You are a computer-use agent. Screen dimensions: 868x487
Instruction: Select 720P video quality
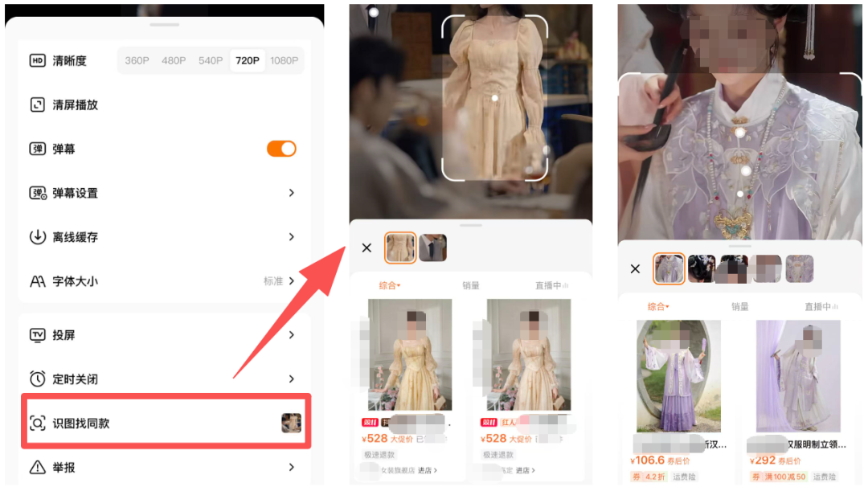pyautogui.click(x=247, y=61)
